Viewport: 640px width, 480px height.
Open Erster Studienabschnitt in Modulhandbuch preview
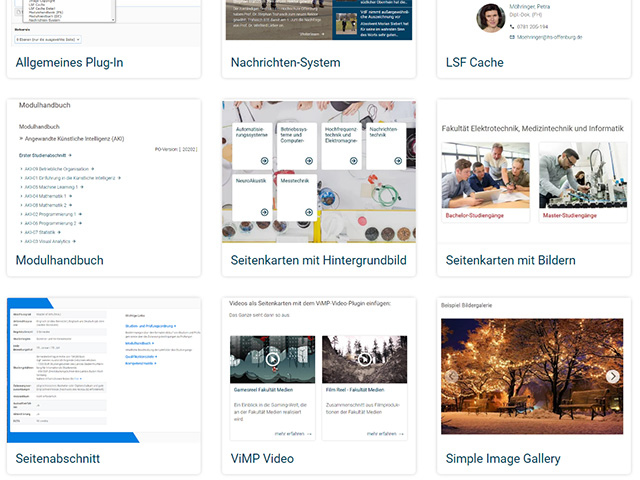[x=45, y=156]
